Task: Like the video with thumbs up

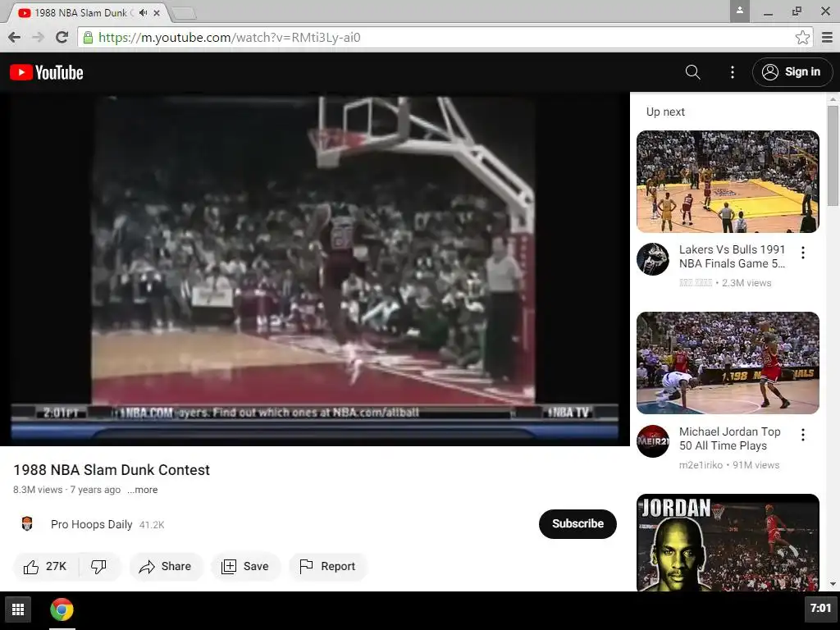Action: [x=45, y=566]
